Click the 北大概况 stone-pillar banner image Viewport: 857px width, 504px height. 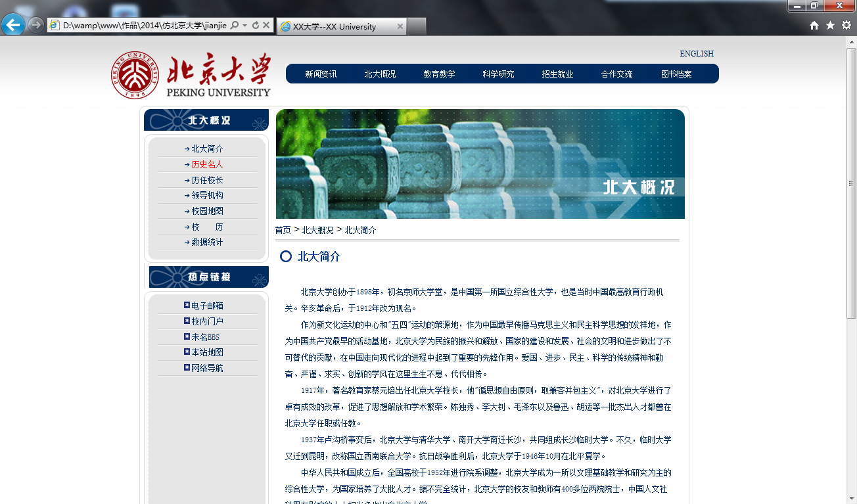click(x=480, y=164)
